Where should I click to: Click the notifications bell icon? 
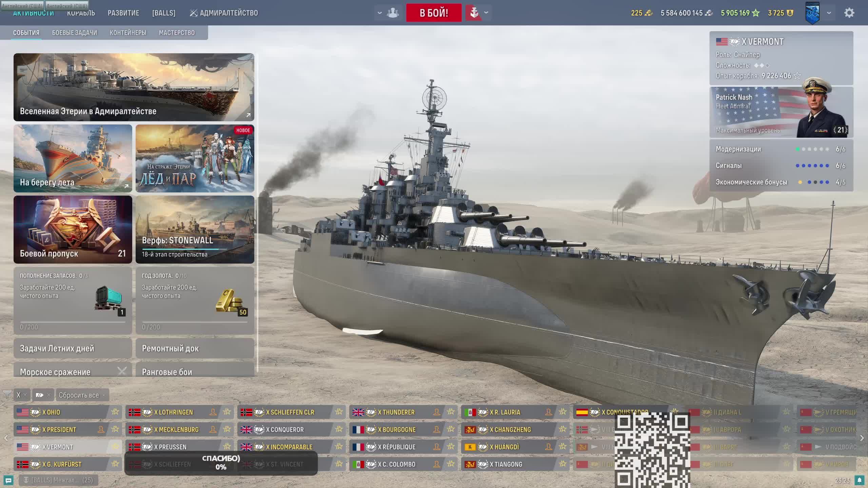[859, 480]
